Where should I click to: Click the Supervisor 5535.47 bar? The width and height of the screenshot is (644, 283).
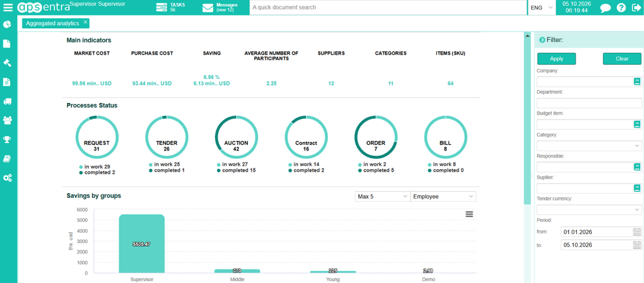coord(142,244)
